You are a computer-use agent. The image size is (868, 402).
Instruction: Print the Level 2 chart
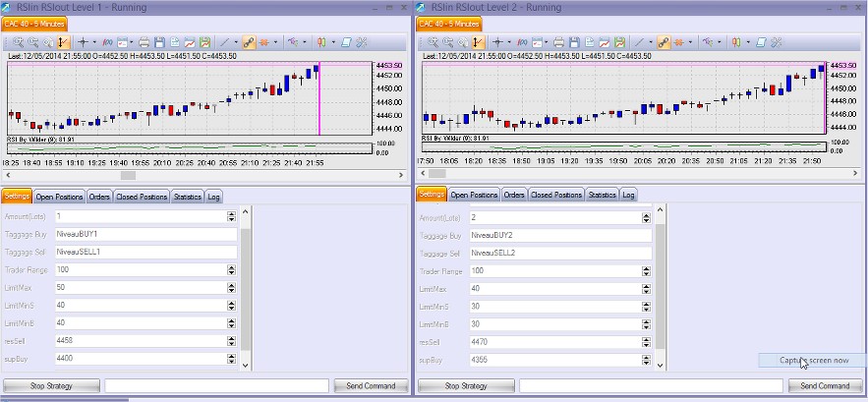tap(558, 42)
